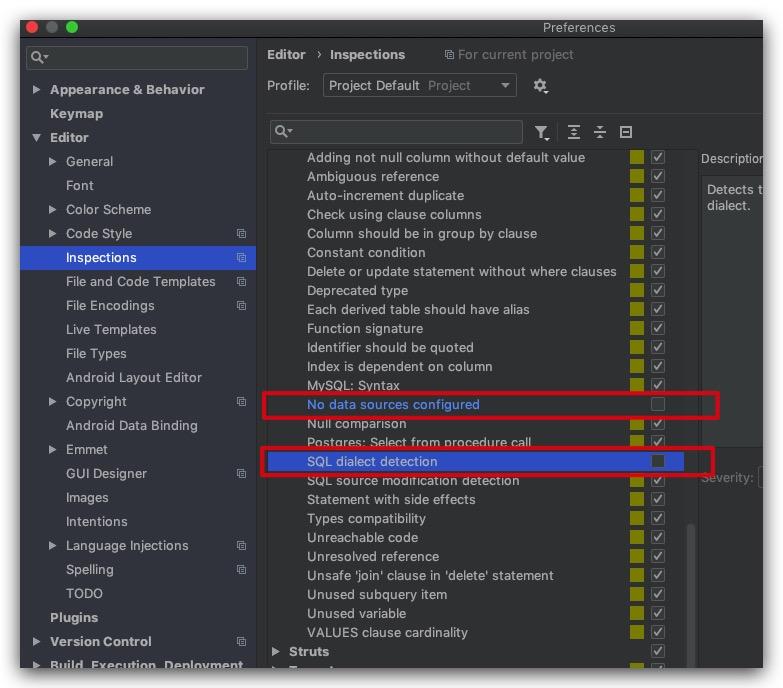Toggle the 'SQL dialect detection' checkbox

point(657,461)
